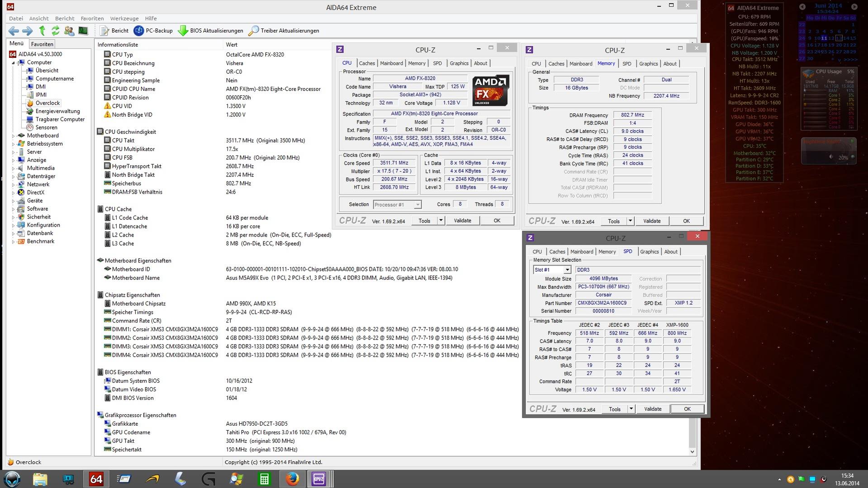Click the speaker icon in radio gadget

point(831,157)
